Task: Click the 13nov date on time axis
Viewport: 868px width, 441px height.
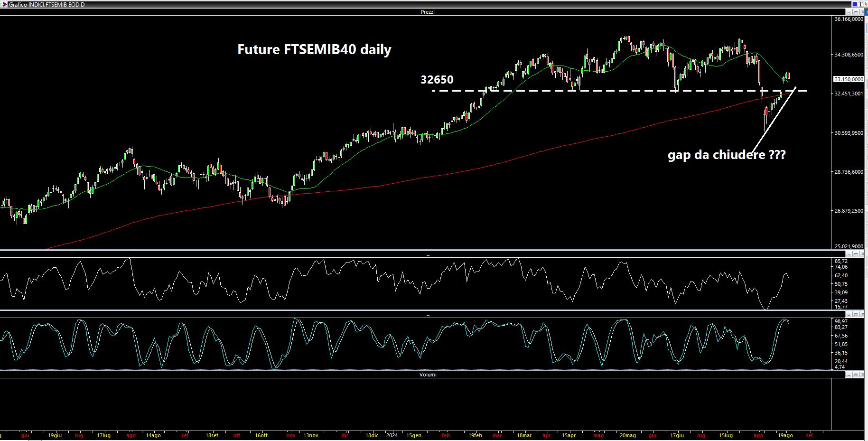Action: coord(310,435)
